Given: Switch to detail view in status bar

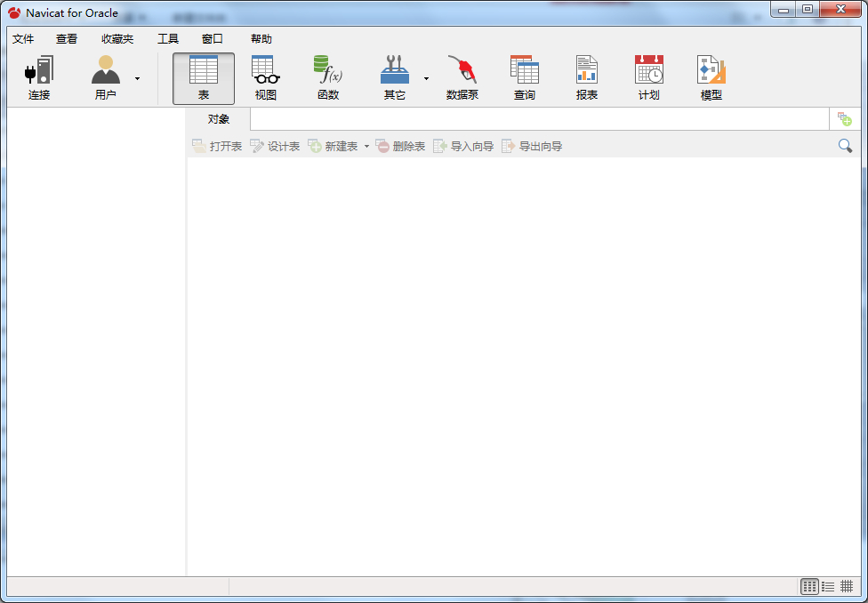Looking at the screenshot, I should click(847, 587).
